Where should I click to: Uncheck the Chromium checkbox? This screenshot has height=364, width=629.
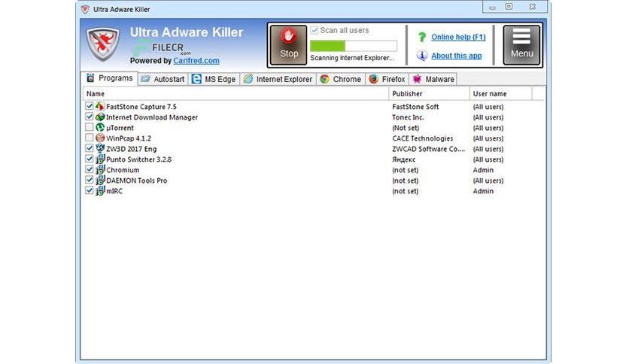[89, 169]
